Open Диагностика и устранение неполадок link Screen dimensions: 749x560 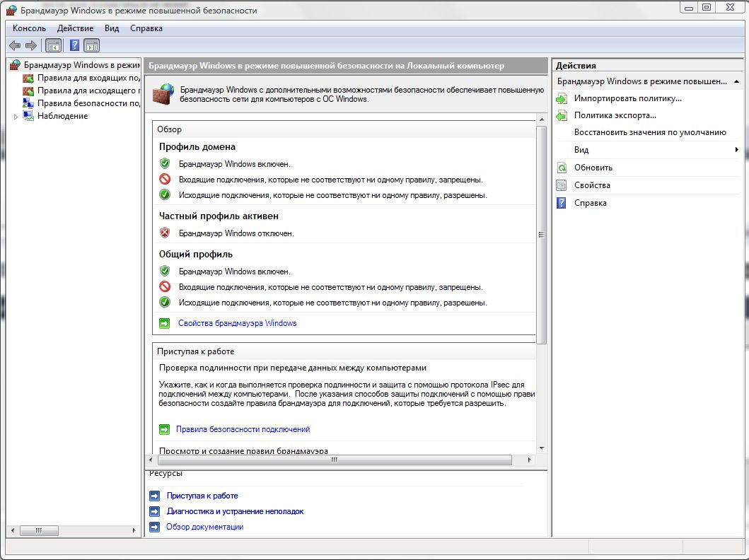235,511
